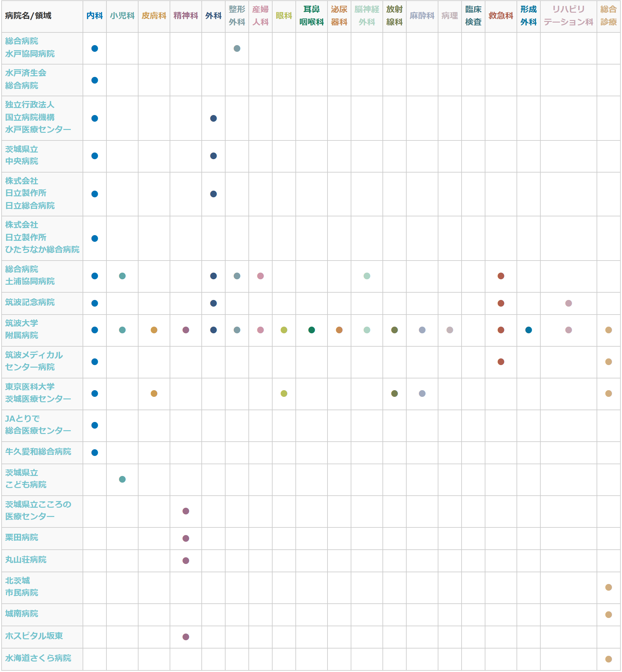Image resolution: width=622 pixels, height=672 pixels.
Task: Click the 耳鼻咽喉科 column header
Action: 312,16
